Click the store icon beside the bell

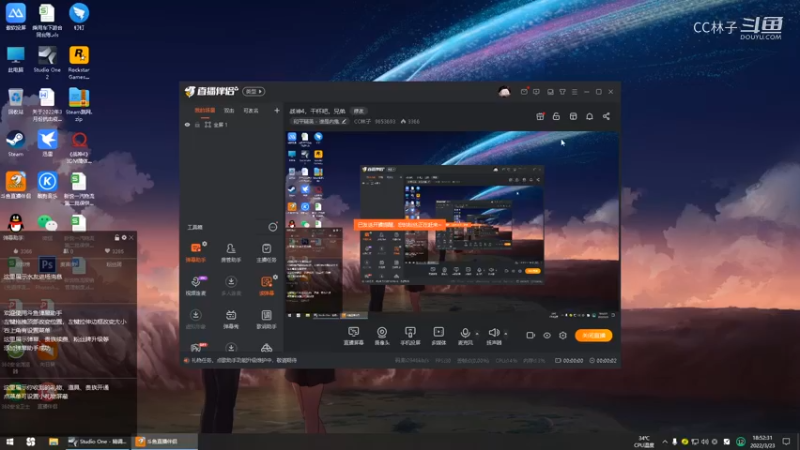pos(573,116)
